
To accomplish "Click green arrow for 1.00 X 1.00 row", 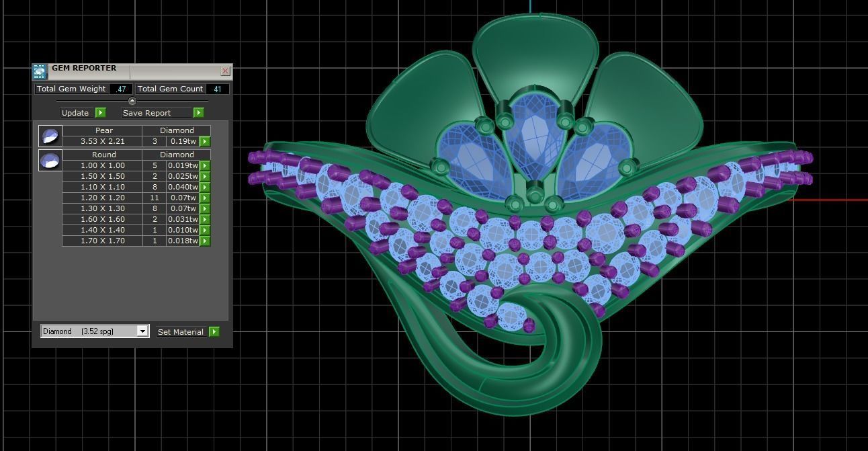I will pyautogui.click(x=205, y=165).
